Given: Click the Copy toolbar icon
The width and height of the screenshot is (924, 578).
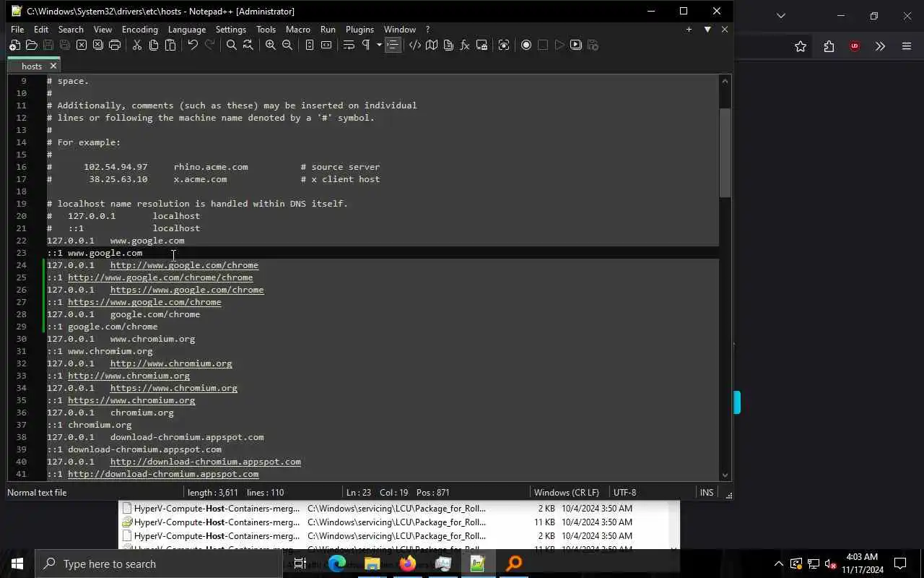Looking at the screenshot, I should click(x=153, y=45).
